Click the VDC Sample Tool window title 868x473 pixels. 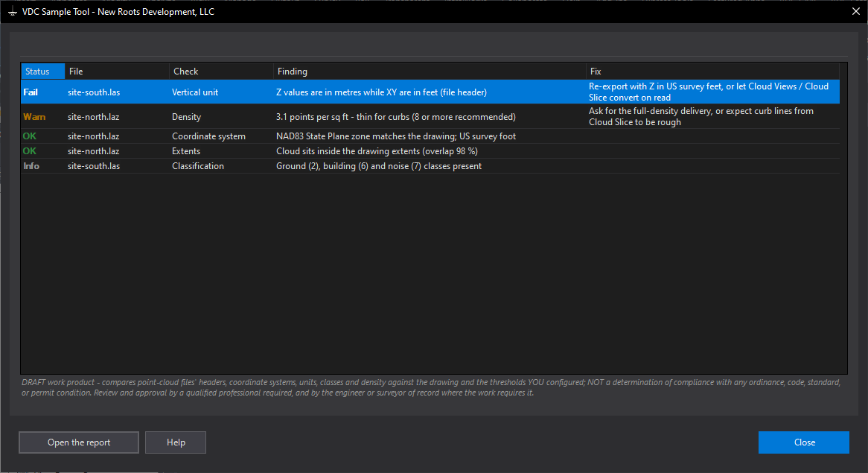pos(118,12)
